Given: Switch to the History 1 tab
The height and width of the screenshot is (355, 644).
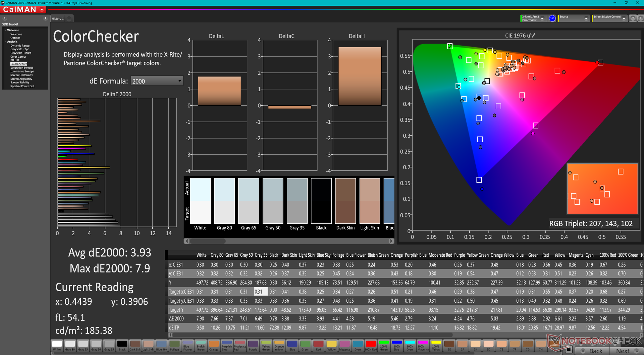Looking at the screenshot, I should pos(58,19).
